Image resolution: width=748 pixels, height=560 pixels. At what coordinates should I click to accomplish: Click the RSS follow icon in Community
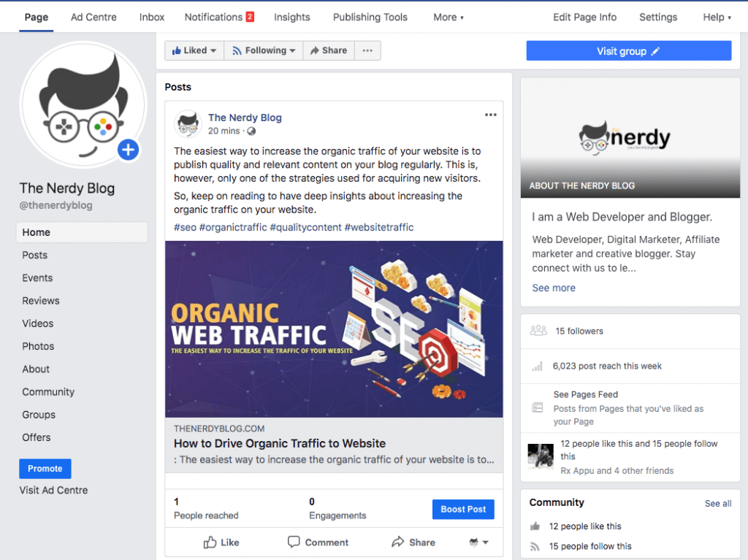(535, 547)
